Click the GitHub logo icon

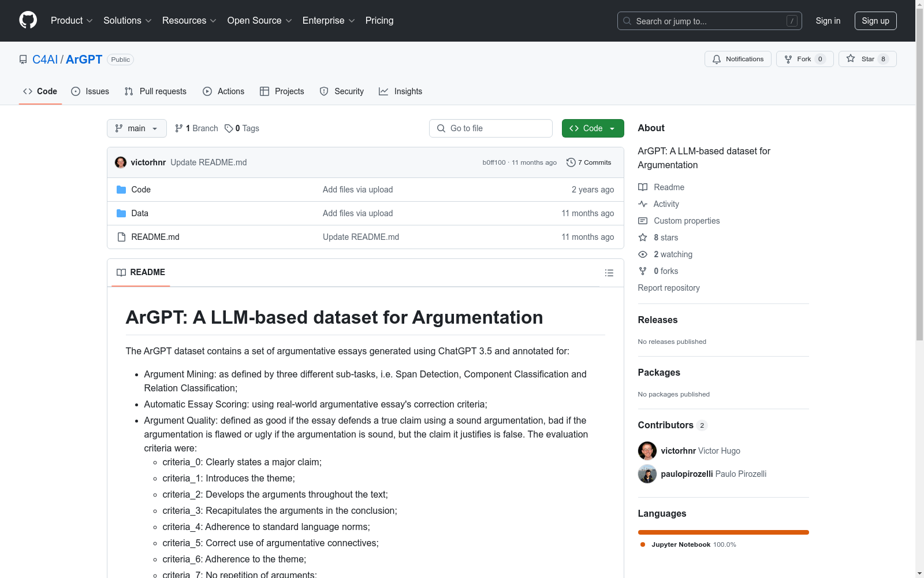click(28, 20)
